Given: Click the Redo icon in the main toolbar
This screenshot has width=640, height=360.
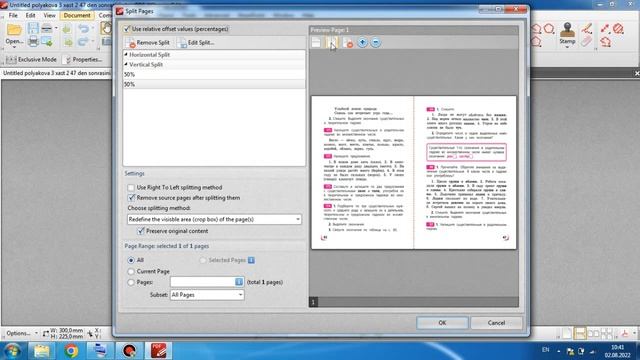Looking at the screenshot, I should [83, 42].
